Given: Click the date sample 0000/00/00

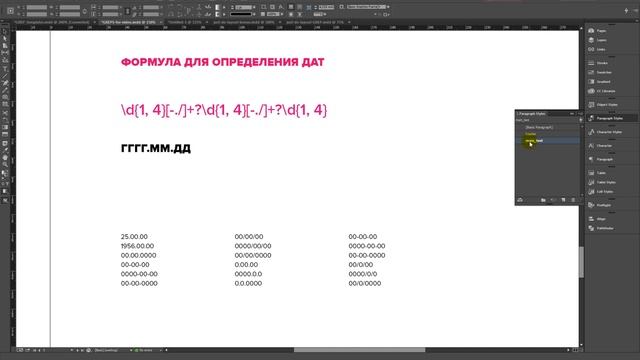Looking at the screenshot, I should coord(253,246).
